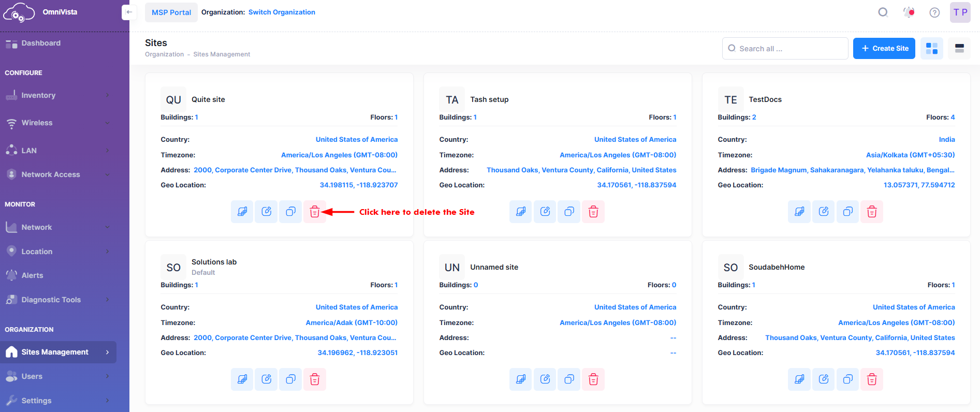Open the notifications bell

[x=909, y=12]
